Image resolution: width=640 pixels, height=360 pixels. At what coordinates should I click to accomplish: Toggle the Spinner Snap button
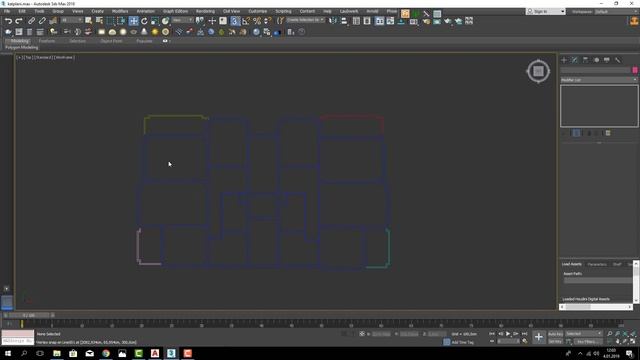(x=267, y=20)
